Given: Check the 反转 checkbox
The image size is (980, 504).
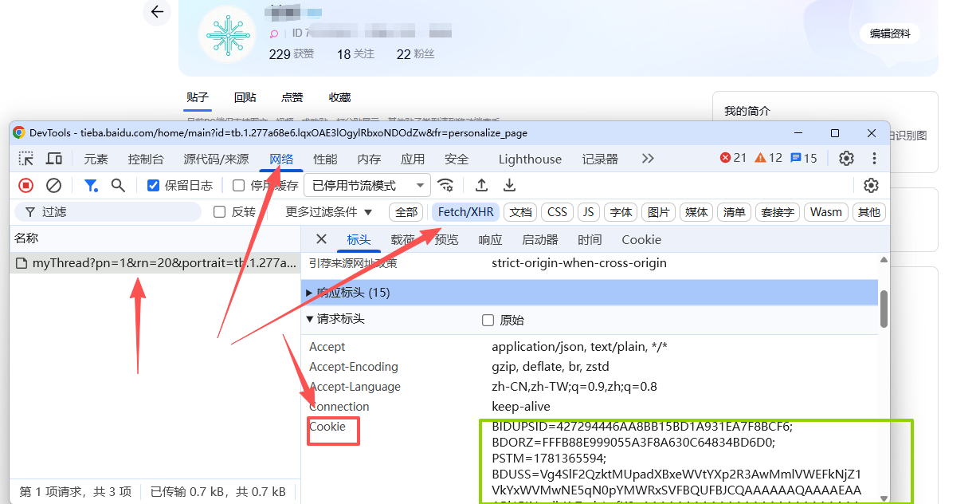Looking at the screenshot, I should click(x=220, y=211).
